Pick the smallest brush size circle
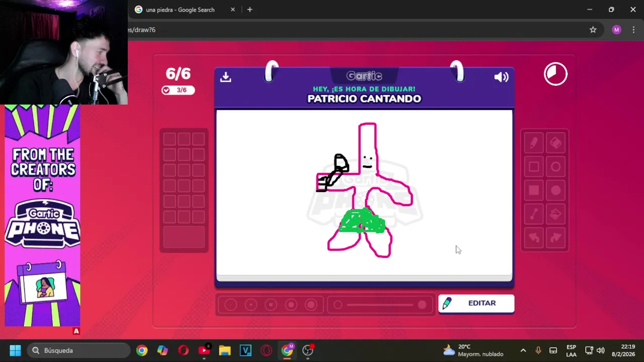 [230, 305]
